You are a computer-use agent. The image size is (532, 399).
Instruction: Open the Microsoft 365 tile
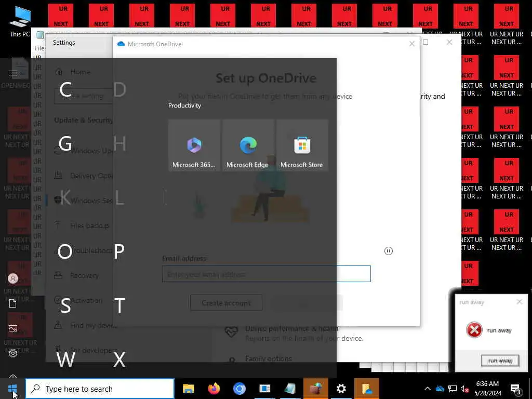coord(194,145)
